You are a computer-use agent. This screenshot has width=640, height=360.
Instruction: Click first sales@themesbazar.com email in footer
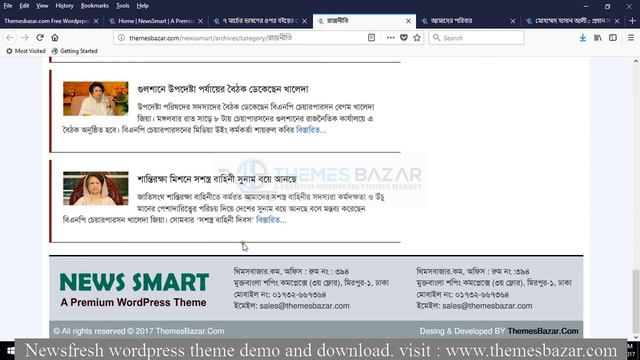click(304, 306)
